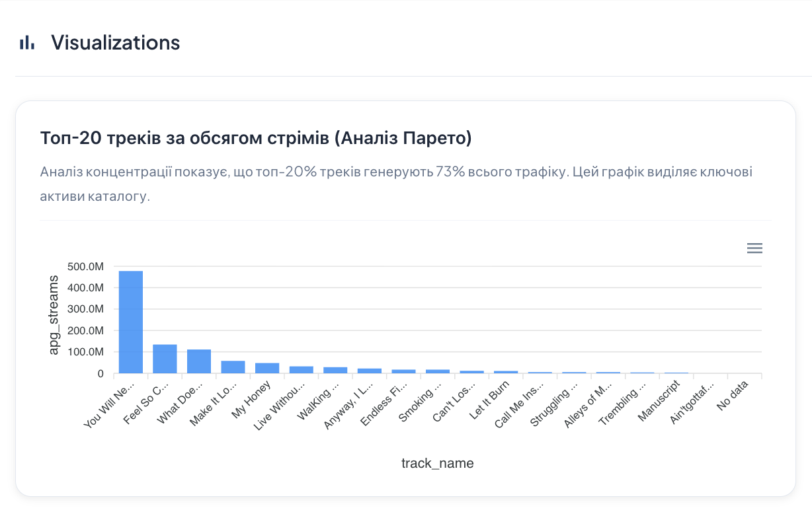The image size is (812, 514).
Task: Select the Make It Lo... bar
Action: (233, 367)
